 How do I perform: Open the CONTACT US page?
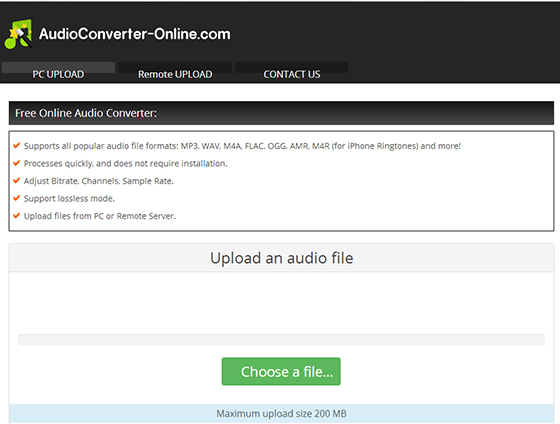(x=292, y=74)
